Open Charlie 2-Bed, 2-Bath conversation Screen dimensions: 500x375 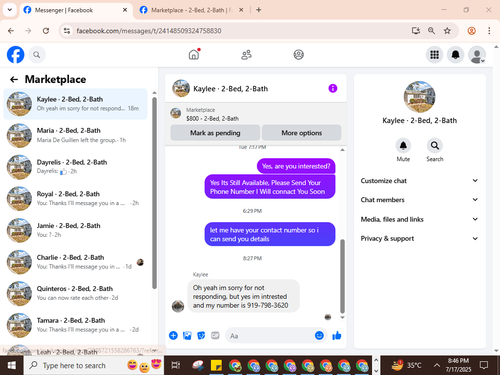75,262
